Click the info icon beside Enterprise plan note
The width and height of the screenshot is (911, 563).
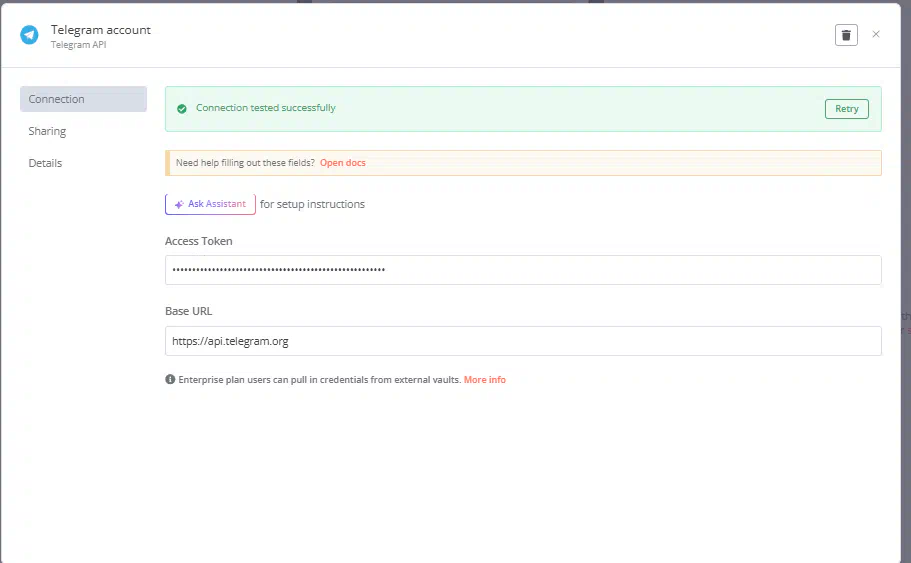tap(170, 379)
